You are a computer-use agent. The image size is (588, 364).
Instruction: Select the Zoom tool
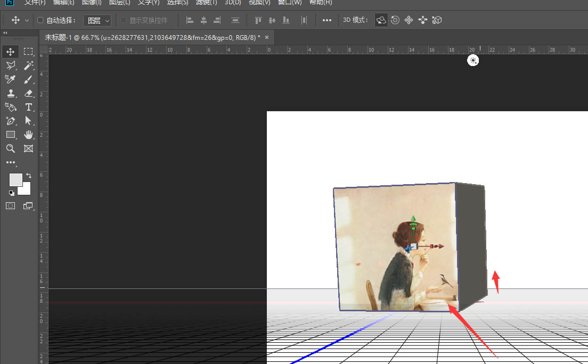[x=10, y=148]
